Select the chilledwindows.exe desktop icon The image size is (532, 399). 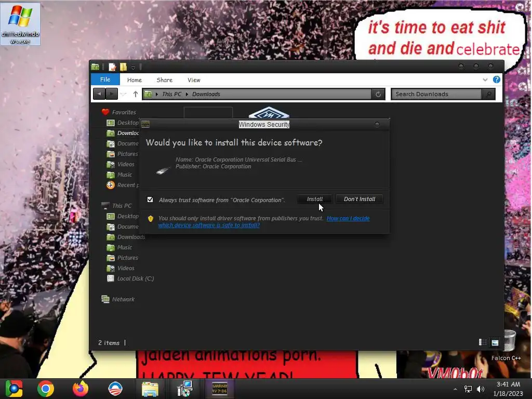tap(20, 24)
